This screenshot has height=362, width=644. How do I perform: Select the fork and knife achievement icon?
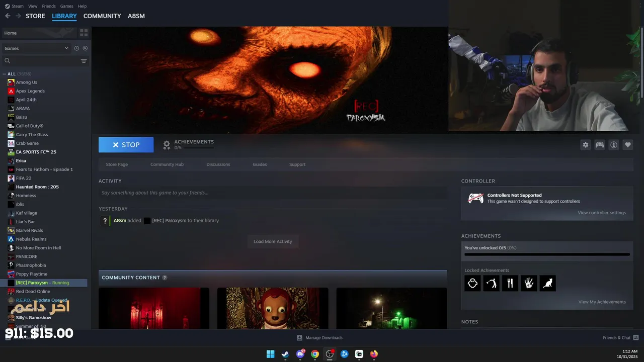coord(510,283)
